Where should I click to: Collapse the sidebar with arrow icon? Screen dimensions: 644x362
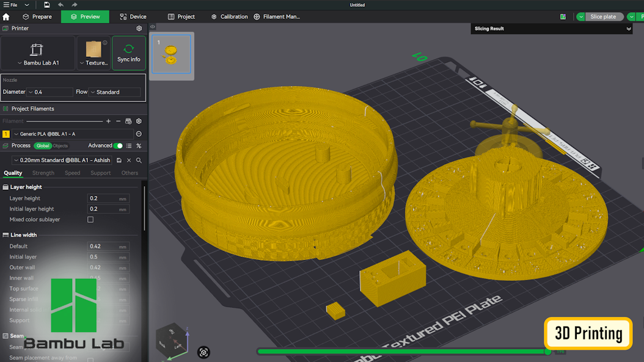point(152,27)
